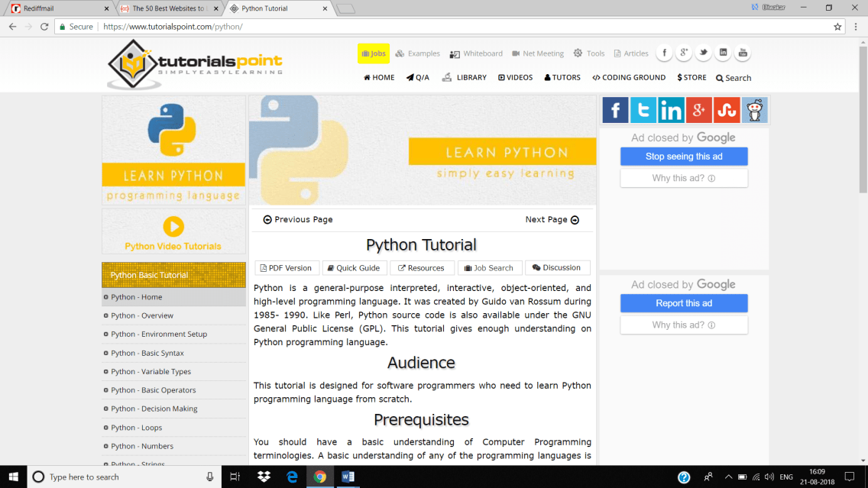Click the LinkedIn square share icon
Viewport: 868px width, 488px height.
(670, 110)
